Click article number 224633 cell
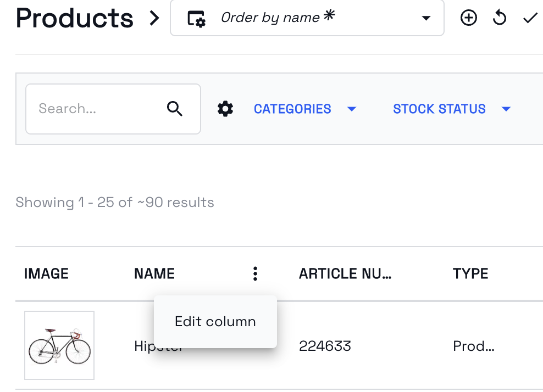The height and width of the screenshot is (392, 543). point(325,346)
